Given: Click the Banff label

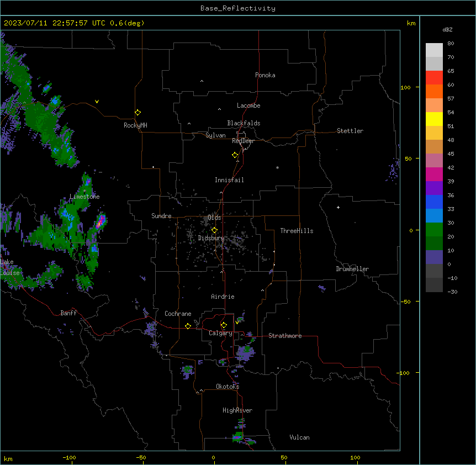Looking at the screenshot, I should [x=68, y=313].
